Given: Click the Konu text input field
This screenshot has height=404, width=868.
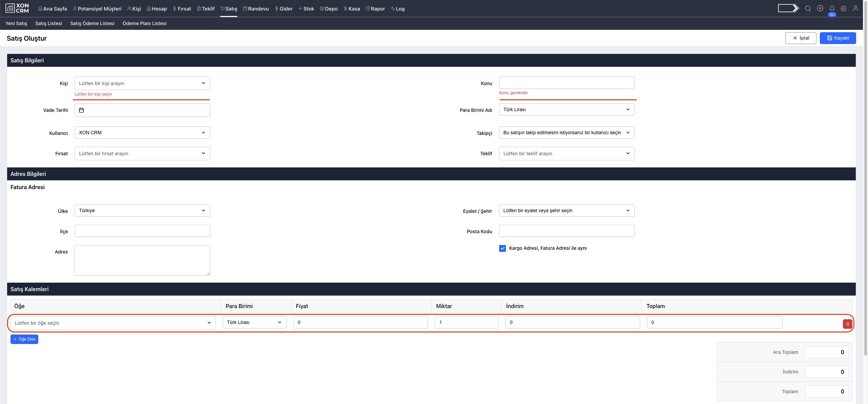Looking at the screenshot, I should 566,83.
